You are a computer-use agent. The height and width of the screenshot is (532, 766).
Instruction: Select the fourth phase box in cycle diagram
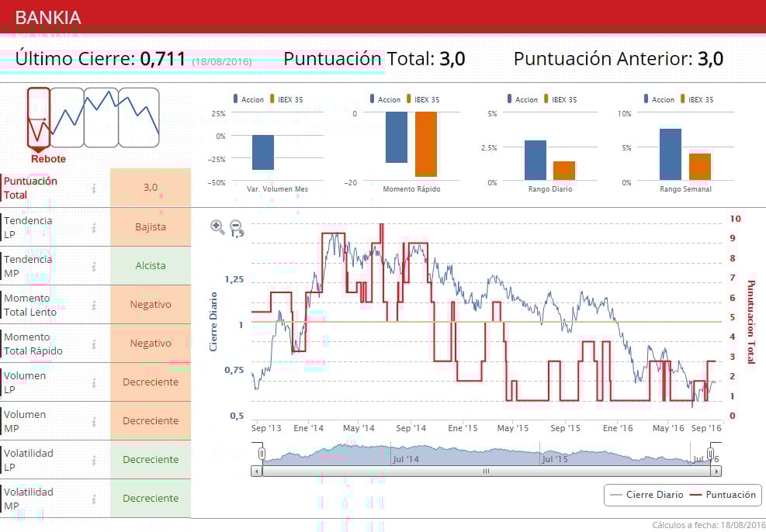pyautogui.click(x=139, y=118)
